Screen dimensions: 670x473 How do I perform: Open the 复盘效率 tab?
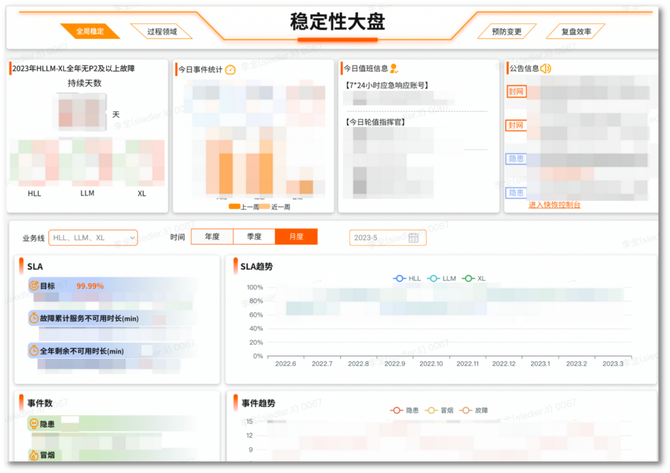pyautogui.click(x=576, y=32)
